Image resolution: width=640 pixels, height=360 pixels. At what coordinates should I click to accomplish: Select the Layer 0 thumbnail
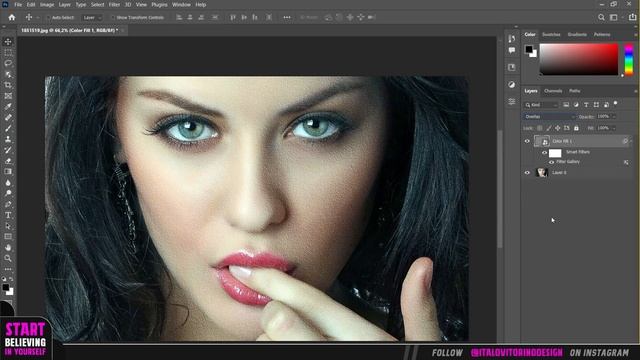click(x=542, y=173)
